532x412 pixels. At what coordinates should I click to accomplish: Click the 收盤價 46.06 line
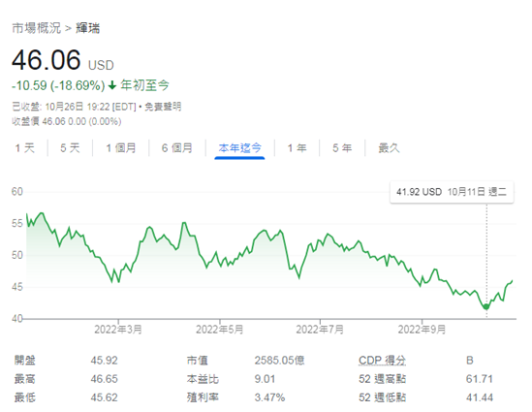[67, 121]
